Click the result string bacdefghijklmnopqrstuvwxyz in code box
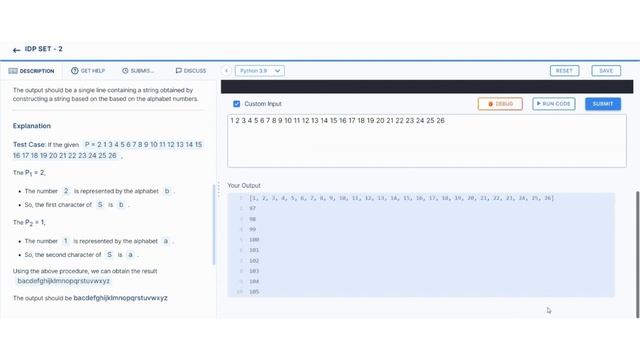Screen dimensions: 640x360 [x=63, y=281]
